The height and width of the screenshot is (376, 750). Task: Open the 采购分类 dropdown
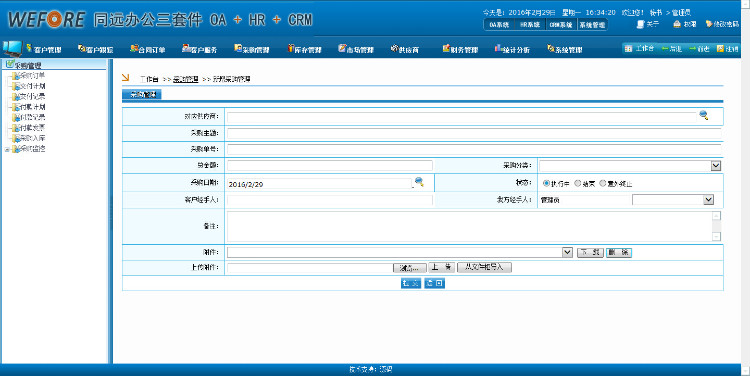click(x=630, y=166)
